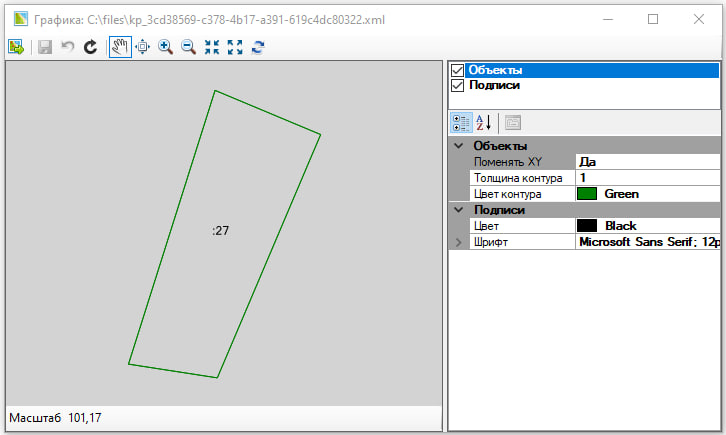Click the property pages icon

click(x=513, y=123)
